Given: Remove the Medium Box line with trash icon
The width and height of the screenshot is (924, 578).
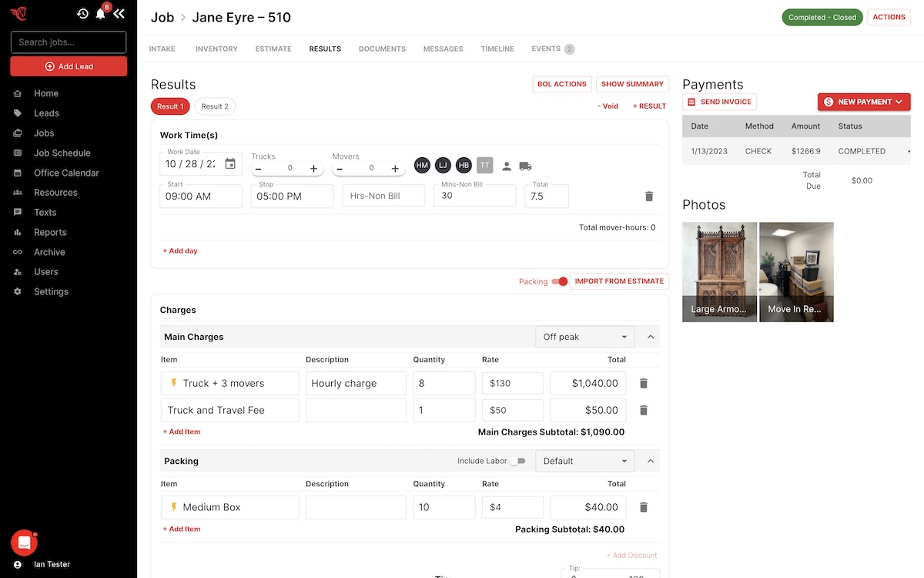Looking at the screenshot, I should click(x=643, y=507).
